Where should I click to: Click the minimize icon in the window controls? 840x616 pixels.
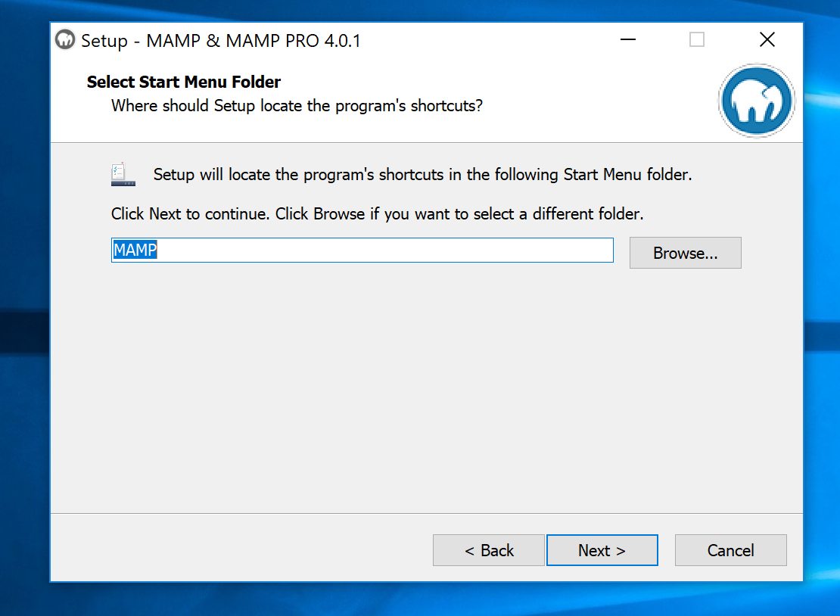pos(627,39)
